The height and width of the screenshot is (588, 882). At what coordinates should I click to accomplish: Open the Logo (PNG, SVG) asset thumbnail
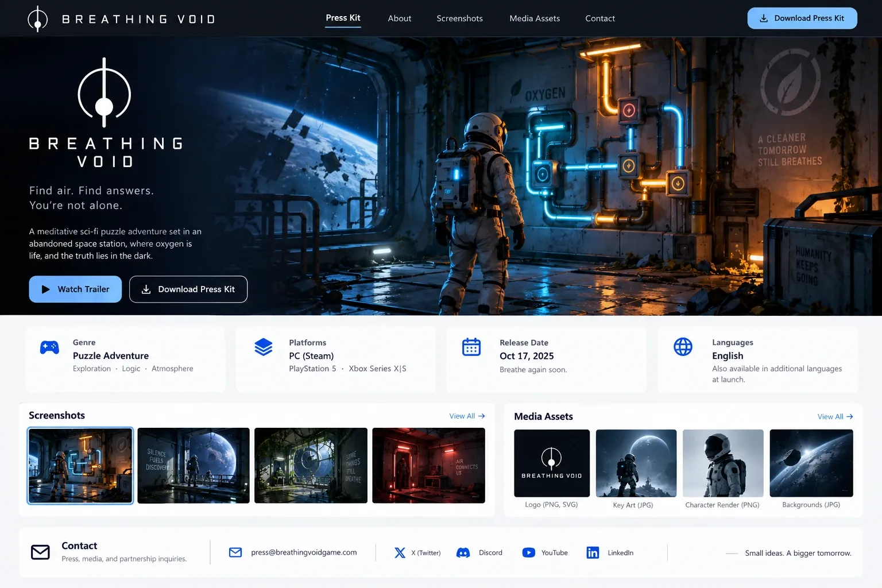click(552, 463)
